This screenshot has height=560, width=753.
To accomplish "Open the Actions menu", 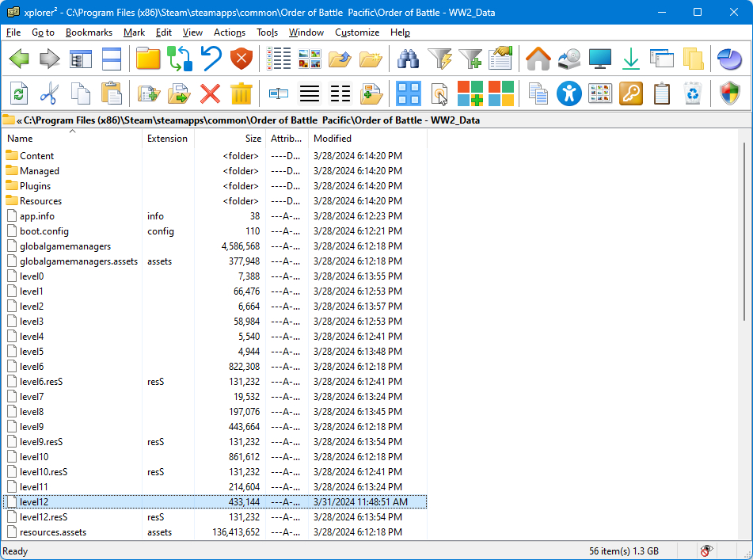I will pos(230,32).
